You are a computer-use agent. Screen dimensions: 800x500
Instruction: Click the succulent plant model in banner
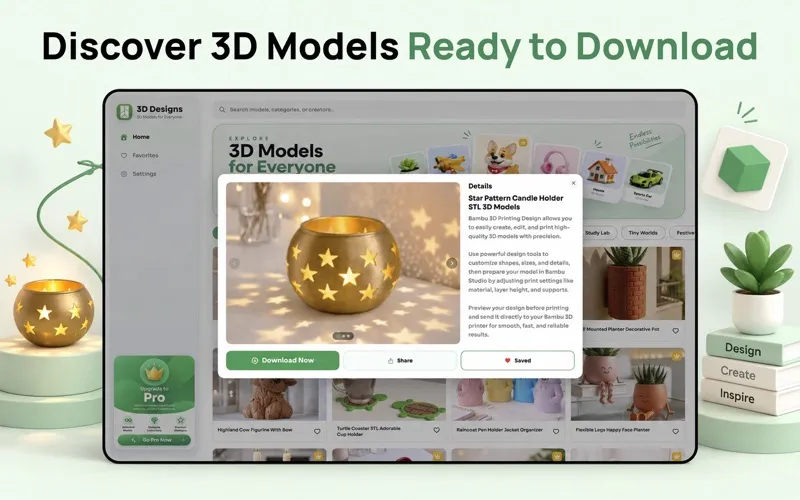tap(408, 164)
